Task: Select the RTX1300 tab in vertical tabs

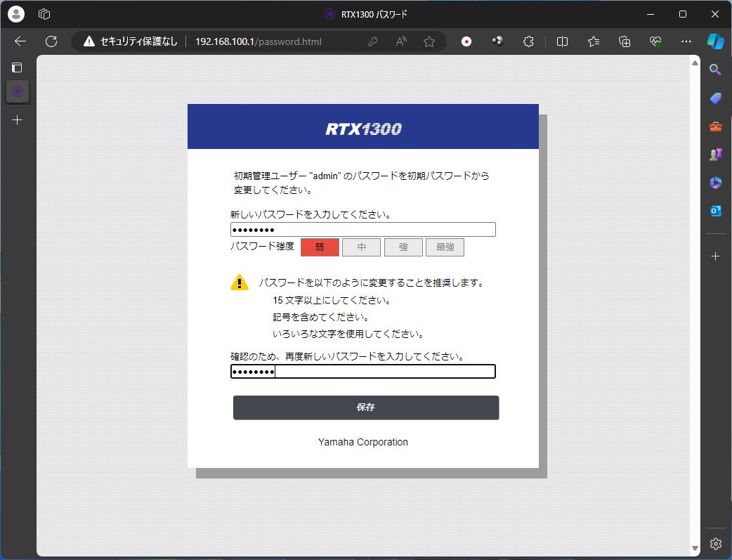Action: pos(18,91)
